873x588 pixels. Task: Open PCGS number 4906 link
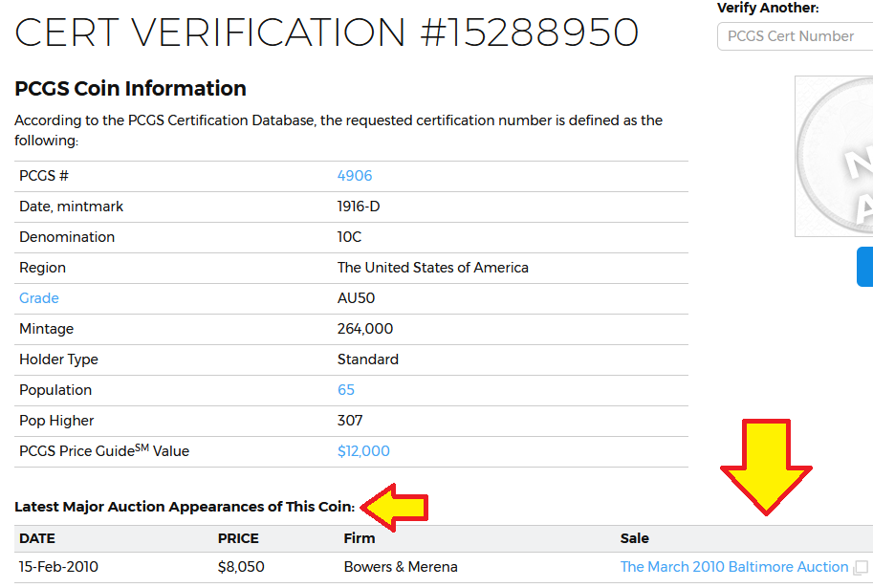pyautogui.click(x=355, y=176)
